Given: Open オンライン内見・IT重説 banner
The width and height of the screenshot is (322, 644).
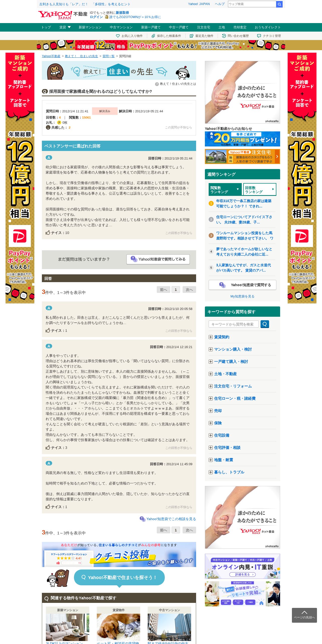Looking at the screenshot, I should pos(243,566).
